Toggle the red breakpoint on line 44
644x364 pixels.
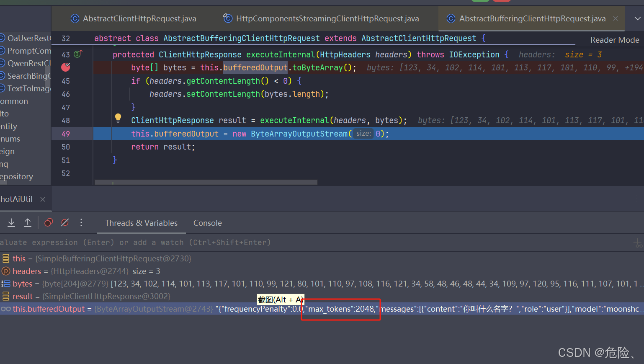(x=65, y=67)
